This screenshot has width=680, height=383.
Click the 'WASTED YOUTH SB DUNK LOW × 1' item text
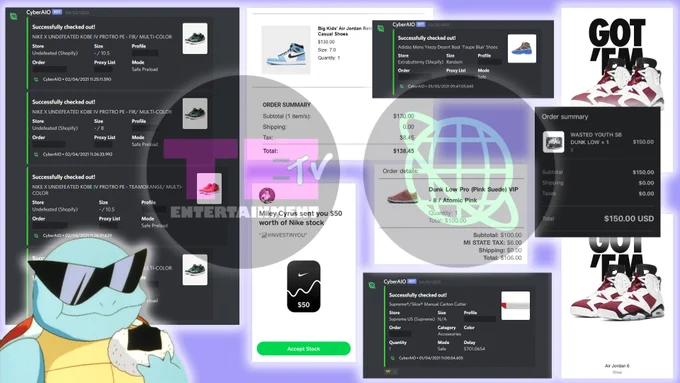[596, 138]
